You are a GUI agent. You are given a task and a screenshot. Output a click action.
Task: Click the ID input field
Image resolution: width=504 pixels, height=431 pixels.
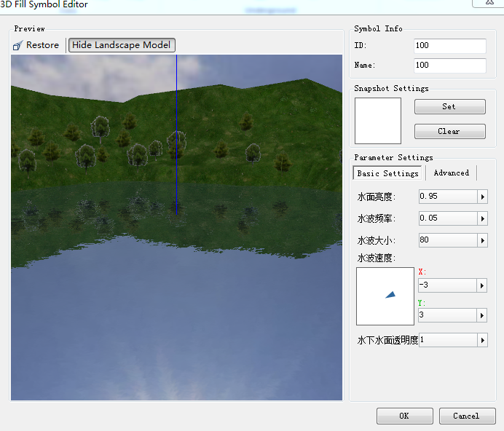coord(449,46)
